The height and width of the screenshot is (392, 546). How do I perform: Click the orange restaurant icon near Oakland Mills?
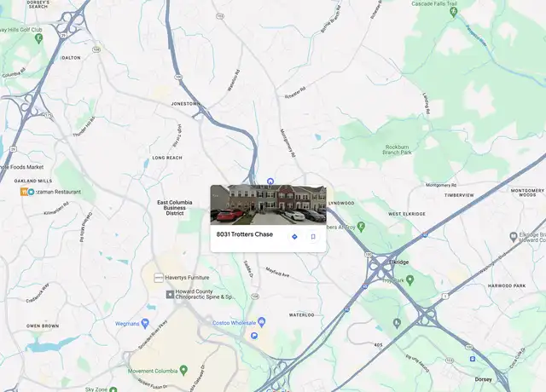click(x=24, y=192)
